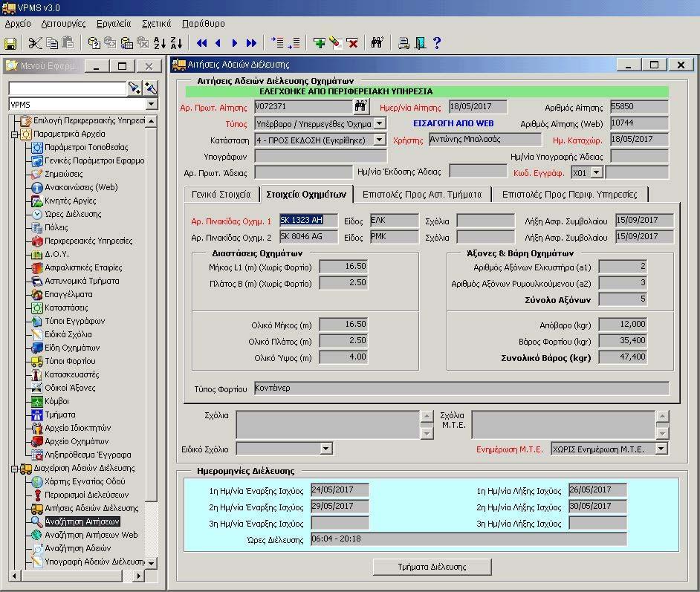Open Ασφαλιστικές Εταιρίες tree item

pos(83,267)
